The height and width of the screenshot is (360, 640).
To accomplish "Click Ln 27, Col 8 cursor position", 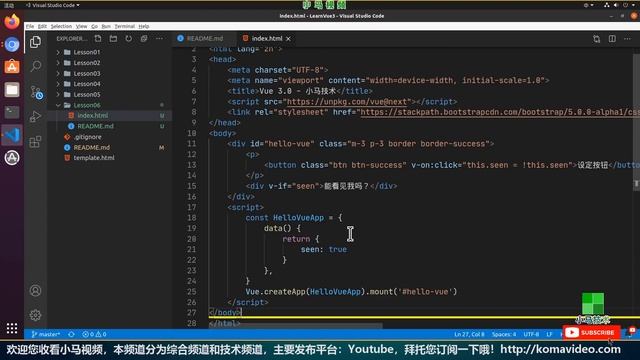I will (469, 334).
